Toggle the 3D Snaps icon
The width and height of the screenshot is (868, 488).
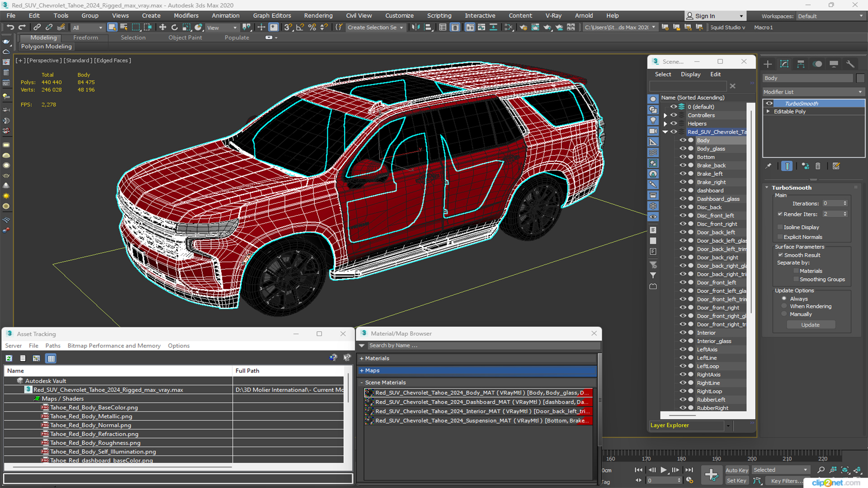(288, 28)
